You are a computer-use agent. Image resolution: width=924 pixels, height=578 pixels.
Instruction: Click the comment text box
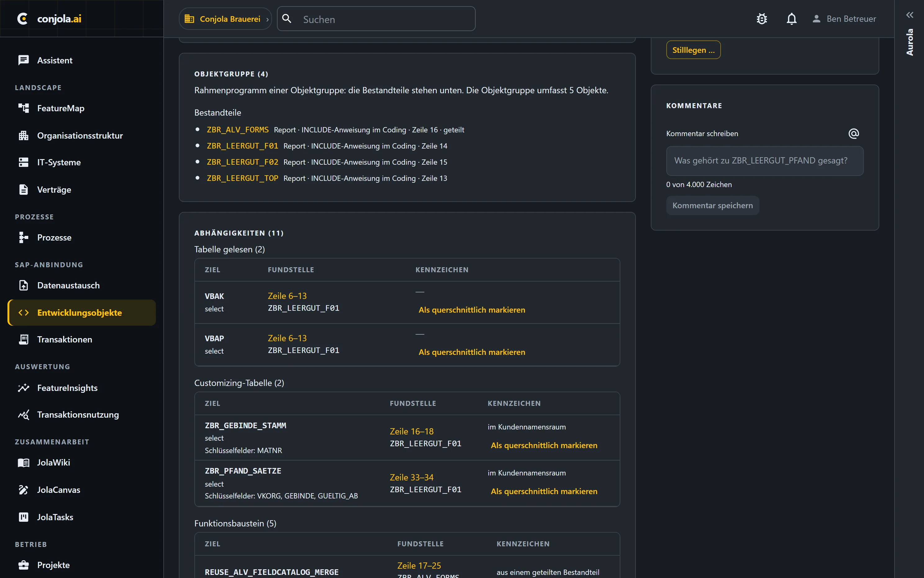764,161
